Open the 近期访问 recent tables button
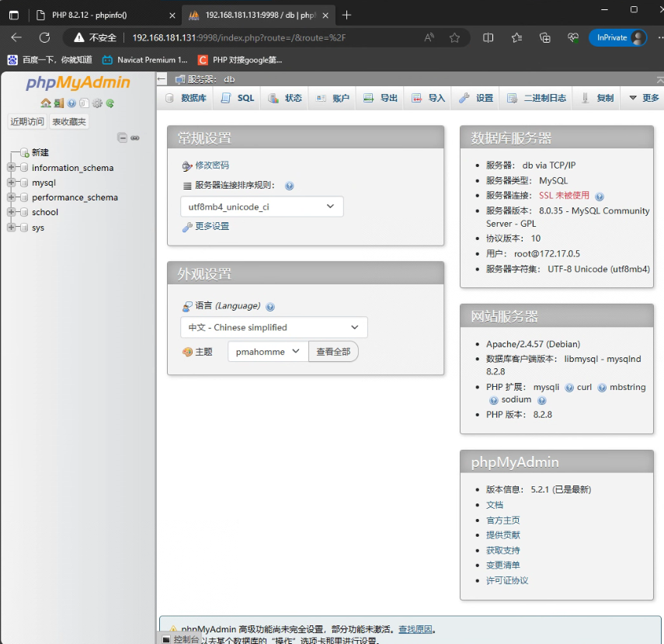This screenshot has height=644, width=664. [x=27, y=122]
